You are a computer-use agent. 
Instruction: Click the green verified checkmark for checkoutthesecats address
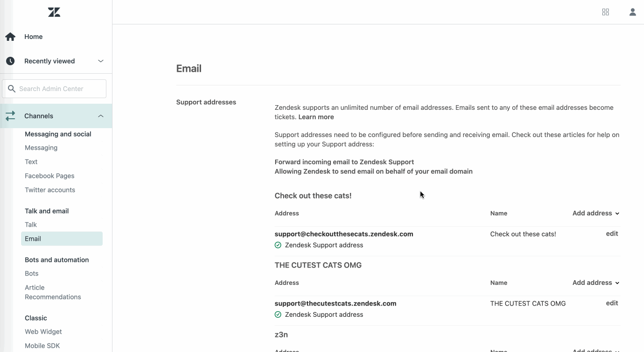[x=277, y=245]
